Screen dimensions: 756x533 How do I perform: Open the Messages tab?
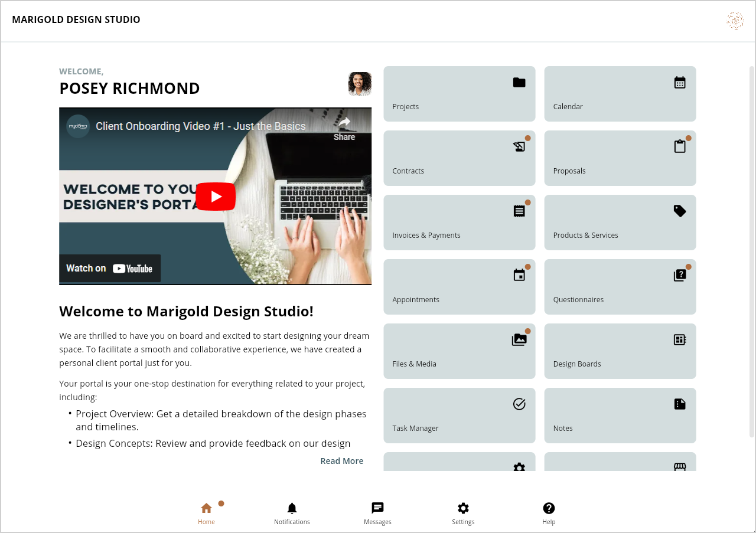tap(377, 514)
